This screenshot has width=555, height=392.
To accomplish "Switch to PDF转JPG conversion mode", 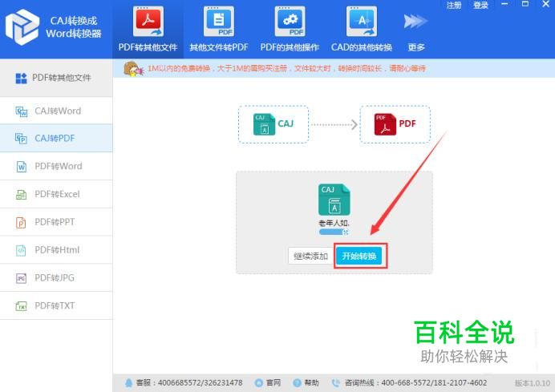I will (x=56, y=278).
